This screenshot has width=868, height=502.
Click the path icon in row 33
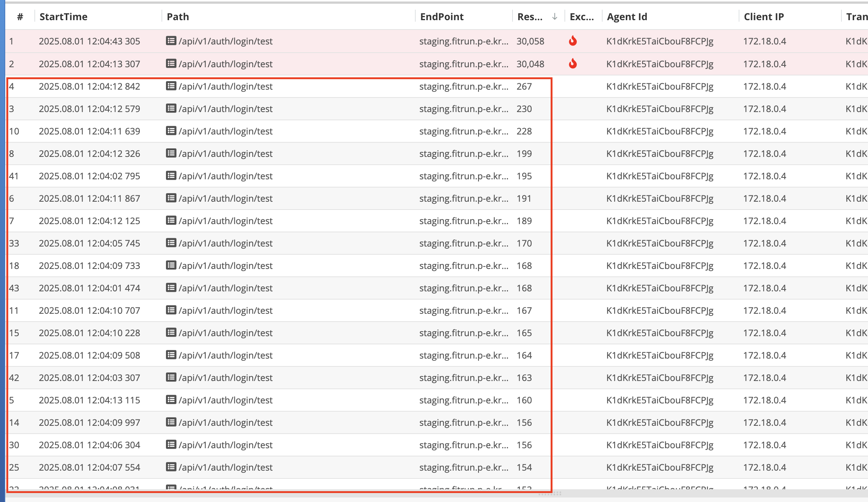(171, 243)
